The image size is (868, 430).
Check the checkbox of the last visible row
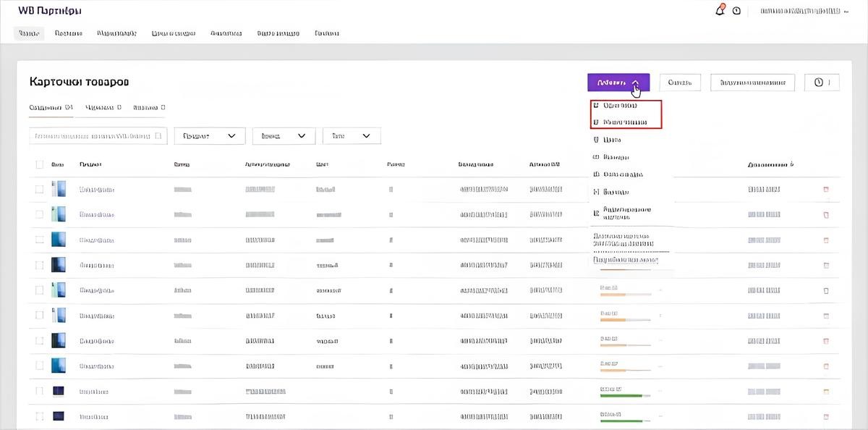(40, 416)
